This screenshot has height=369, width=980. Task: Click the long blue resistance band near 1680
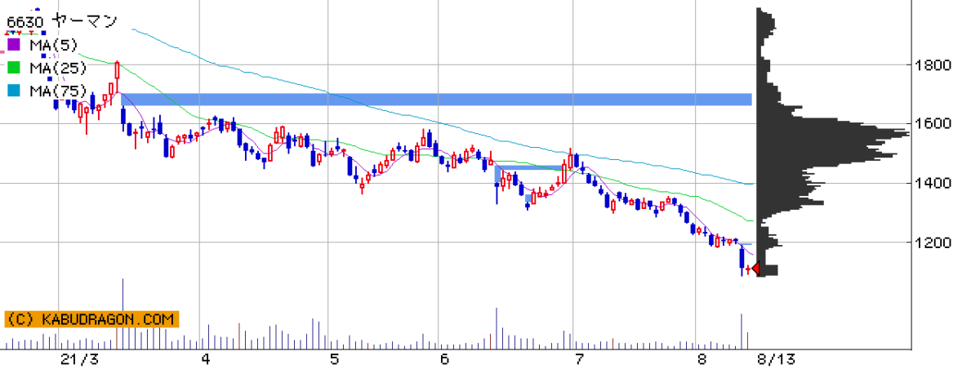pos(436,100)
